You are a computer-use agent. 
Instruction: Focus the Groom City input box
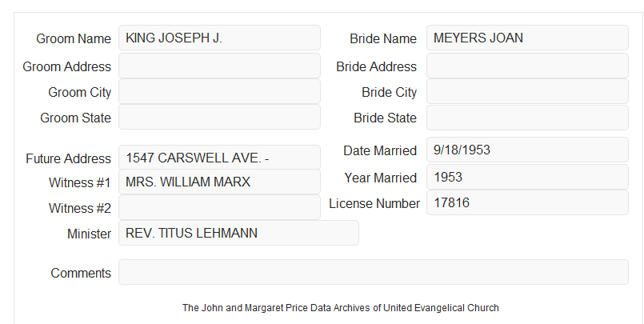coord(219,91)
